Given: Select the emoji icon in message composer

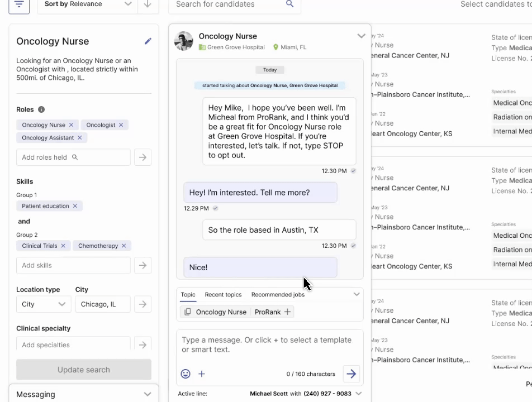Looking at the screenshot, I should coord(185,374).
